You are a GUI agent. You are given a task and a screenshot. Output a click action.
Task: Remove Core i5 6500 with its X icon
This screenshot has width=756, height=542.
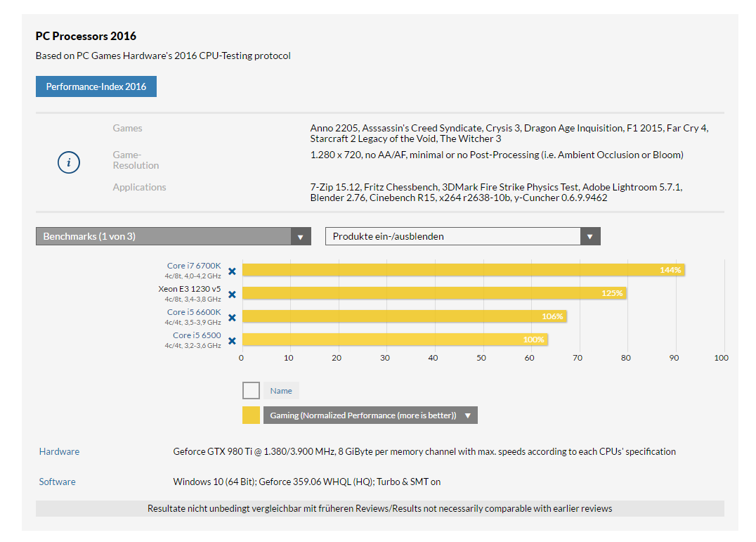[232, 341]
